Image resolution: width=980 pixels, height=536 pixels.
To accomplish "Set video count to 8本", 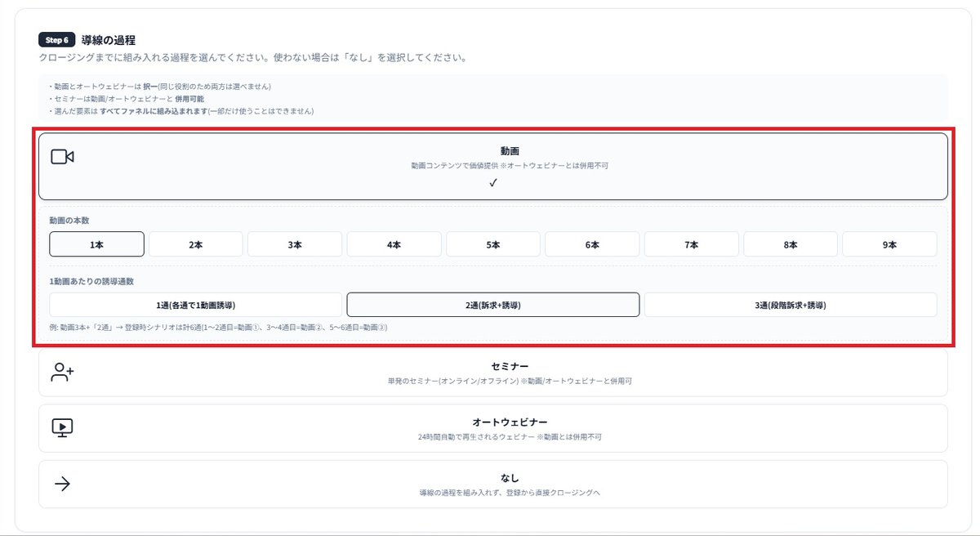I will point(791,244).
